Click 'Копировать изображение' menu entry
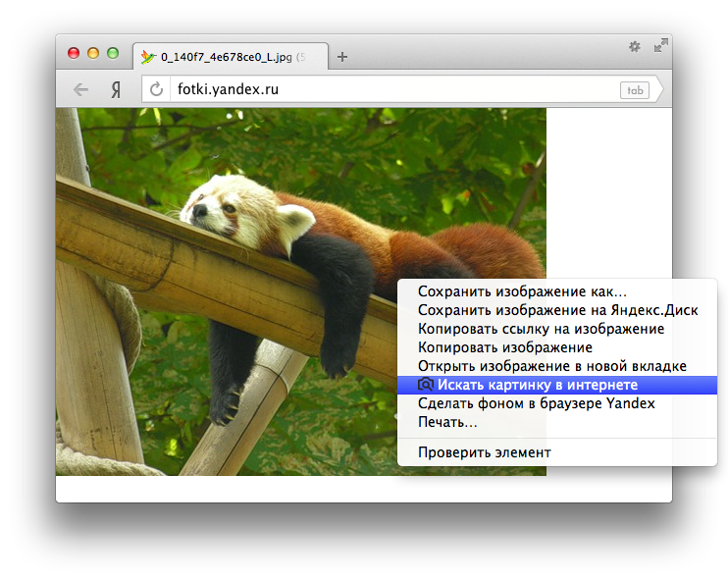 505,347
